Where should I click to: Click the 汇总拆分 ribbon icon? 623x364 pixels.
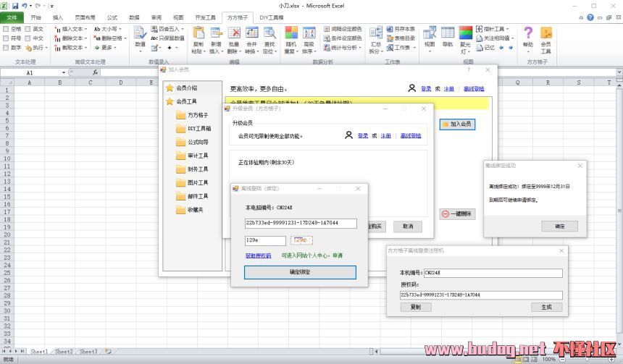375,38
